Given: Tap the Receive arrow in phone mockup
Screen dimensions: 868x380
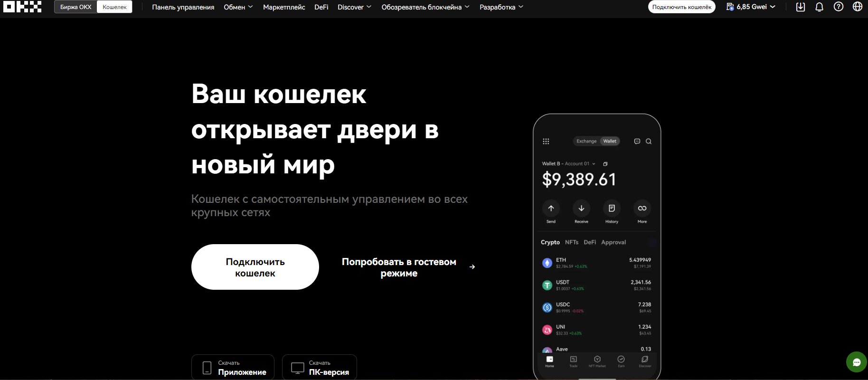Looking at the screenshot, I should click(x=581, y=208).
